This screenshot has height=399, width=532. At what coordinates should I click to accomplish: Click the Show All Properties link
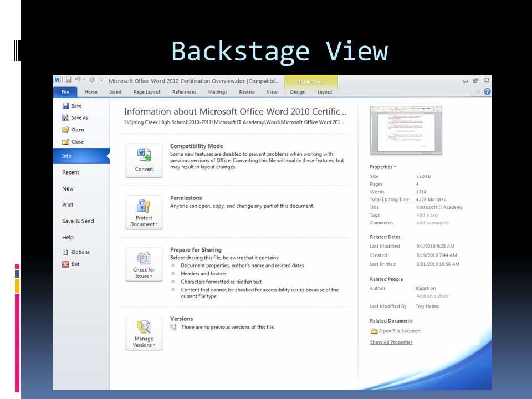[391, 342]
